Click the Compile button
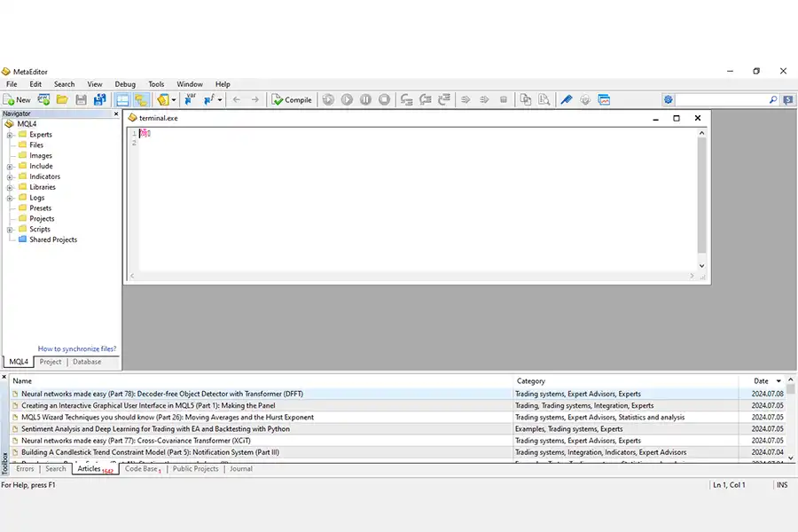Screen dimensions: 798x532 tap(292, 100)
